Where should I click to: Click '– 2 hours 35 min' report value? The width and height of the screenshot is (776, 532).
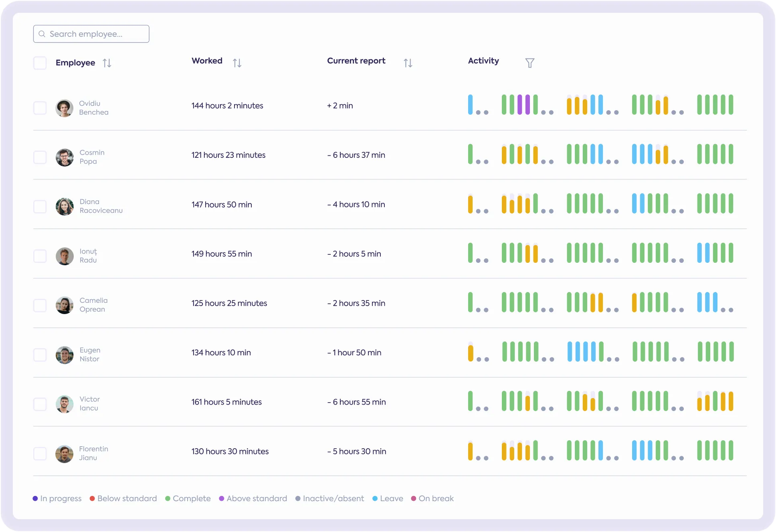click(356, 303)
